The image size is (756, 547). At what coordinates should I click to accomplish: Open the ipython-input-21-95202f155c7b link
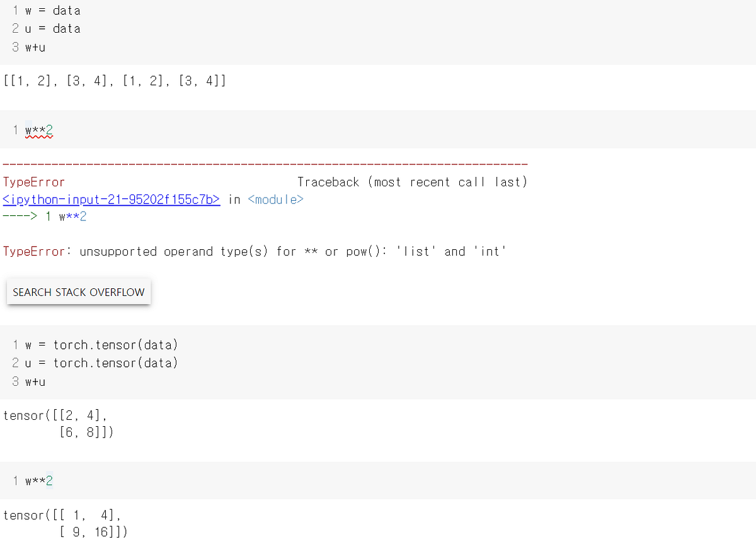pos(112,200)
